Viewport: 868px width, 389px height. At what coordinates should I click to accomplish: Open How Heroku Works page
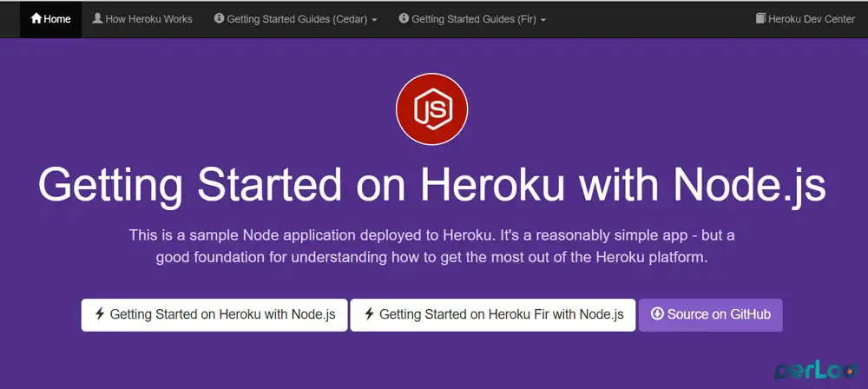(142, 19)
